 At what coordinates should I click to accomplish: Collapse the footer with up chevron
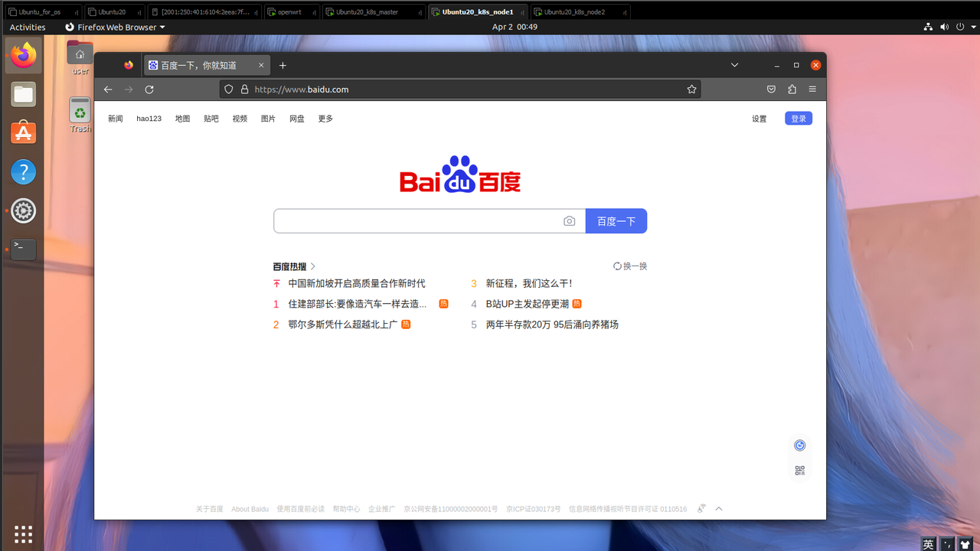coord(718,509)
